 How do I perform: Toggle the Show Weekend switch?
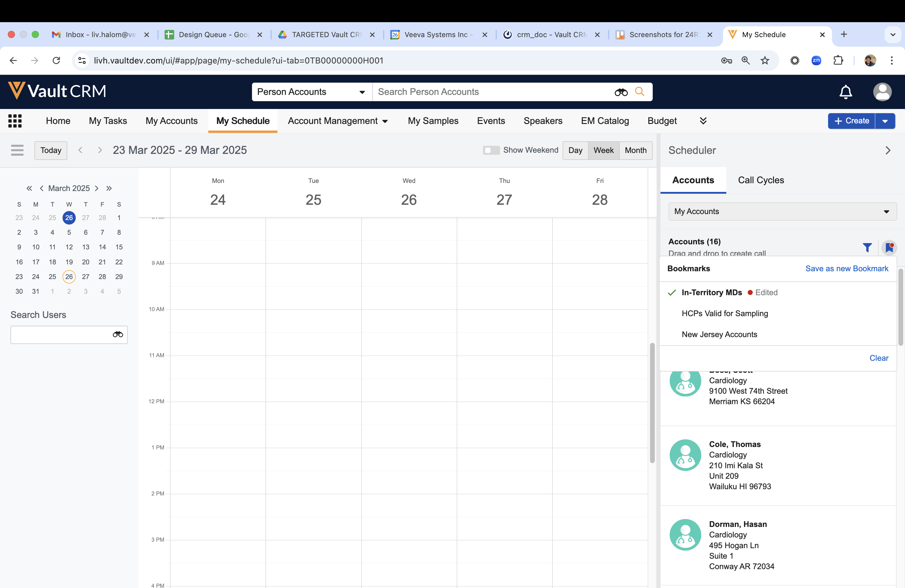click(x=491, y=150)
